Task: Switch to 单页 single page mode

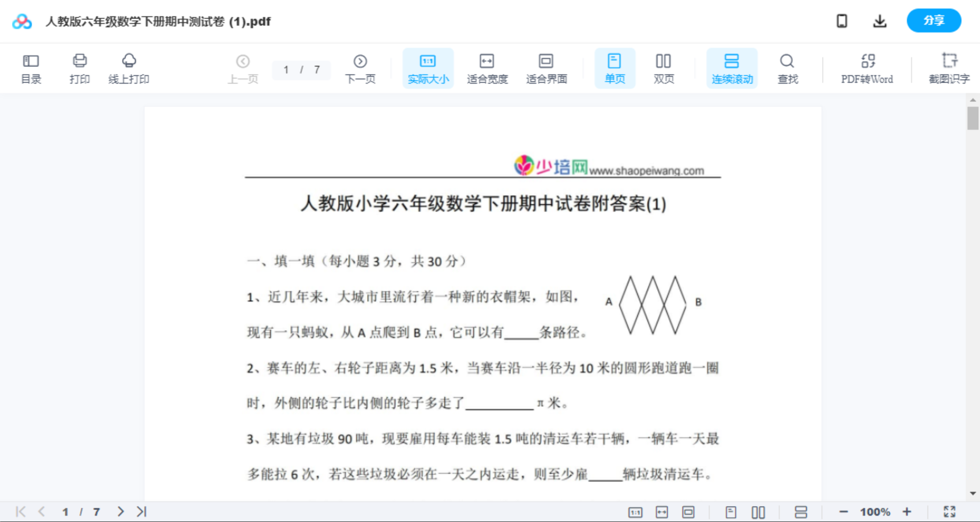Action: (615, 68)
